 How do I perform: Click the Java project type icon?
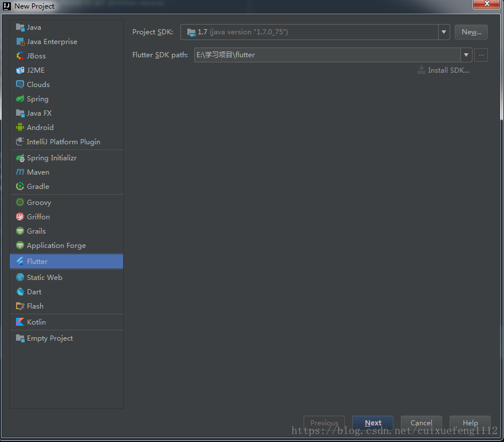click(x=20, y=27)
